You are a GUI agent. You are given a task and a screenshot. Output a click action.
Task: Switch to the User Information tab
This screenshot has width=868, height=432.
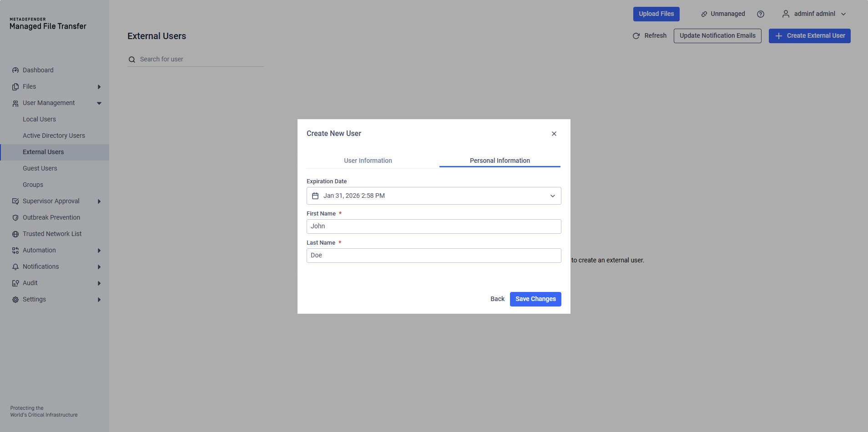(x=368, y=161)
